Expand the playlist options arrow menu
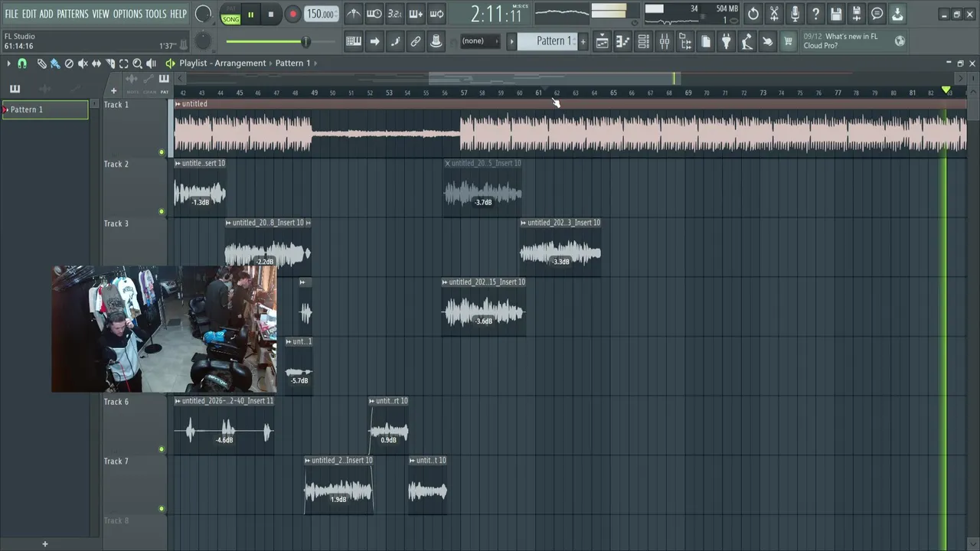 8,64
